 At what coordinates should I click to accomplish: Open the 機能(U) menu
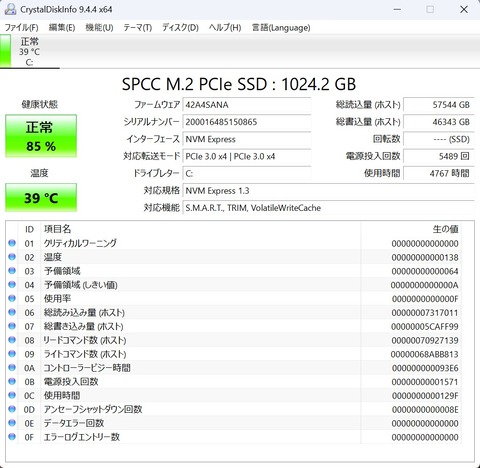(99, 27)
